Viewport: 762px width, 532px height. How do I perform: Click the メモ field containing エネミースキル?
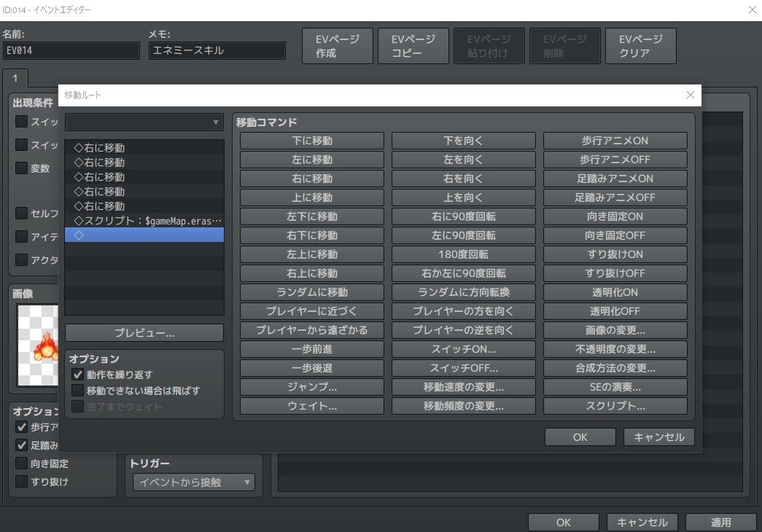(217, 51)
